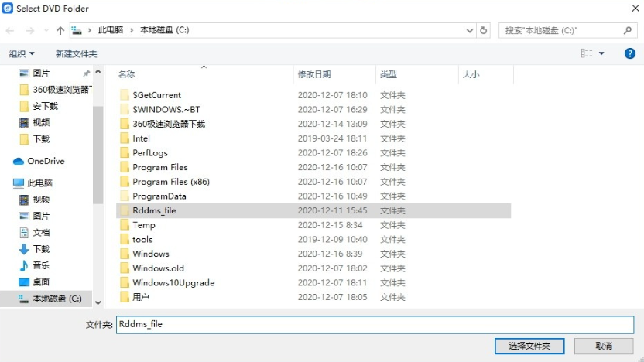
Task: Sort by 名称 column header
Action: coord(126,74)
